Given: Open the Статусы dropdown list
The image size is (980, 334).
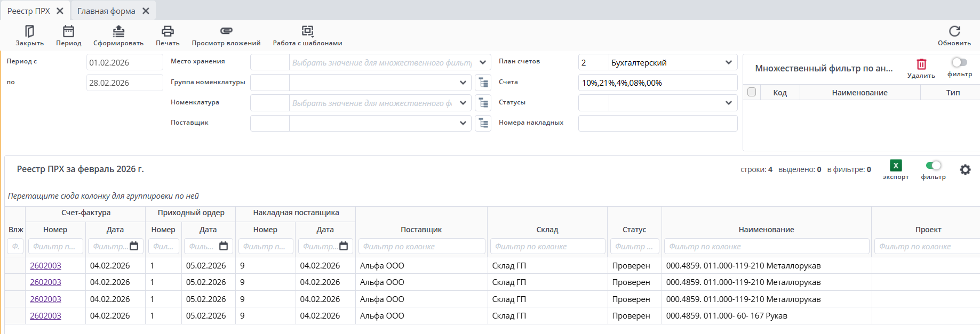Looking at the screenshot, I should (x=728, y=103).
